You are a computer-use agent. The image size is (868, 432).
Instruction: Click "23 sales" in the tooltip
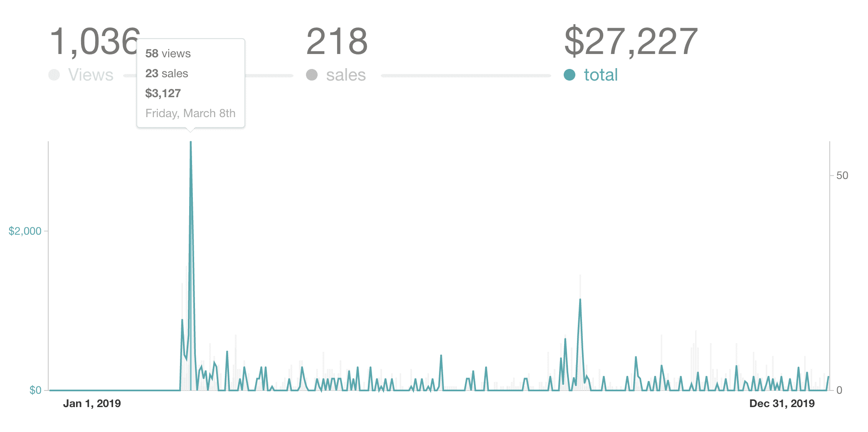[167, 74]
